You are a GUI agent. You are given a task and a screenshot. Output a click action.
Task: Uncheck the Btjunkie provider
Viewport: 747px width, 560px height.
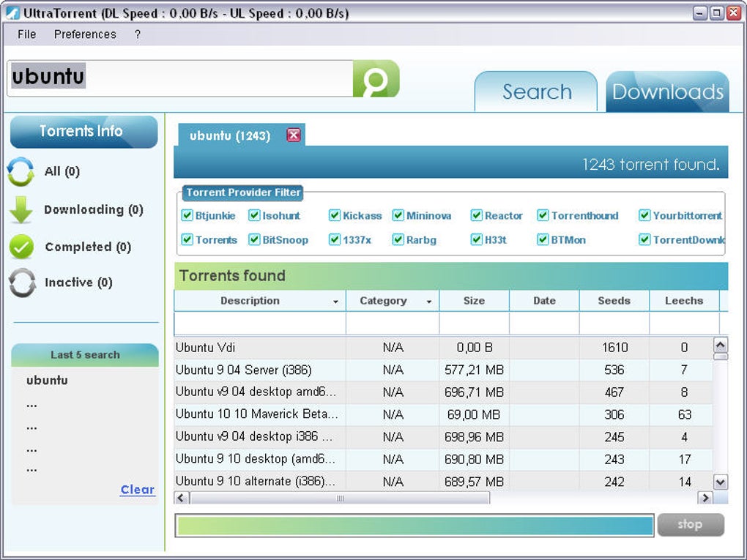(x=187, y=215)
